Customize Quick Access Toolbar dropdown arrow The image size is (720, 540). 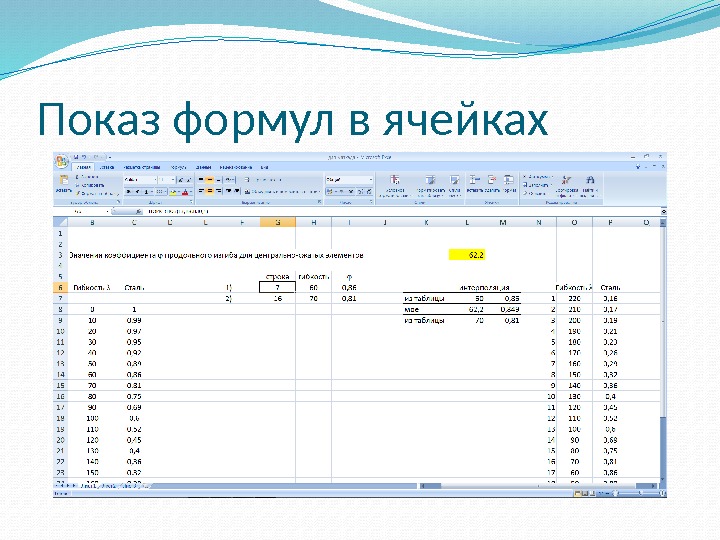[x=110, y=158]
